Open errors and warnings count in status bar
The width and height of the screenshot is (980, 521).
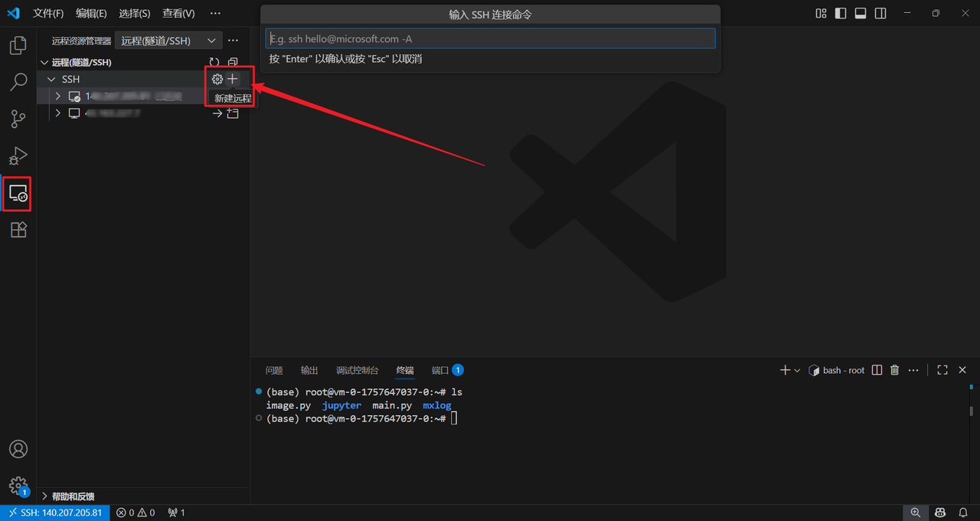pos(136,513)
